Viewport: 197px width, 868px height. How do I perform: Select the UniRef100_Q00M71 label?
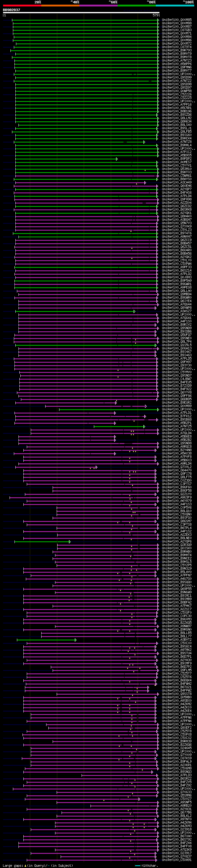[177, 33]
